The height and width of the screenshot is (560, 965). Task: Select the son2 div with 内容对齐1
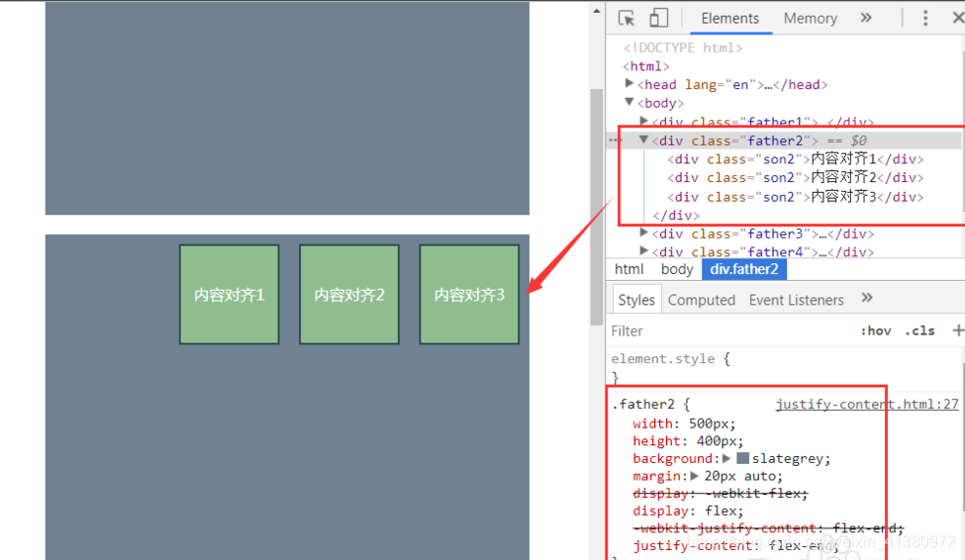click(795, 159)
